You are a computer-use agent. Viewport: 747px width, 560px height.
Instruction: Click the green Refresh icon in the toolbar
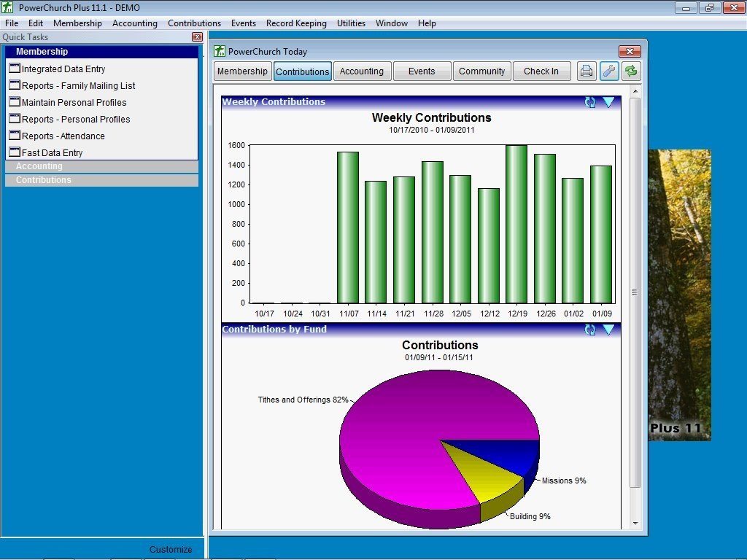pos(630,71)
